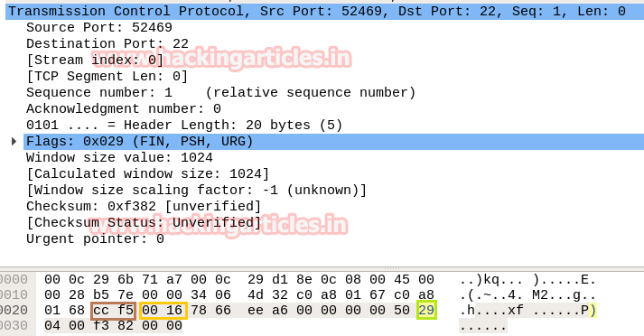Select the 'Checksum: 0xf382 [unverified]' row

144,206
